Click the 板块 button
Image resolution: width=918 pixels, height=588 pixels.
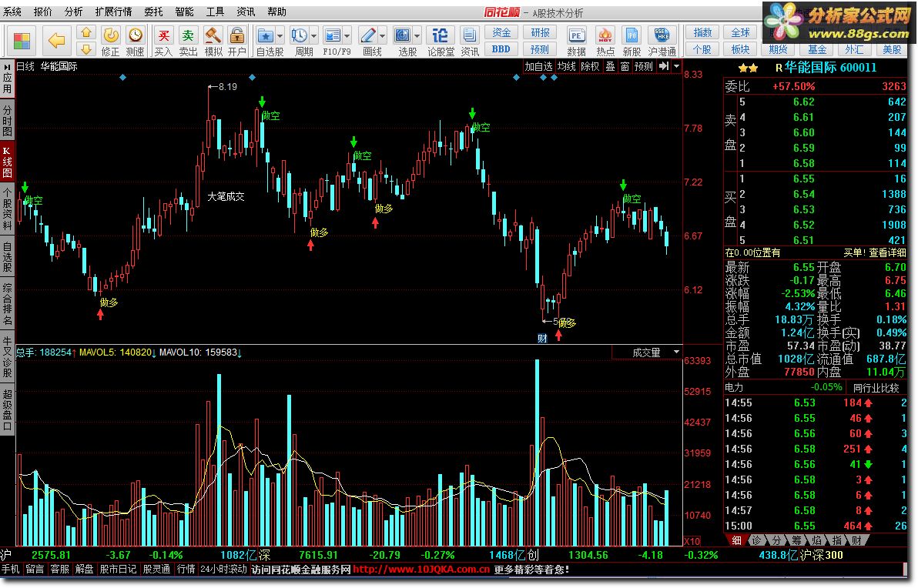click(741, 49)
